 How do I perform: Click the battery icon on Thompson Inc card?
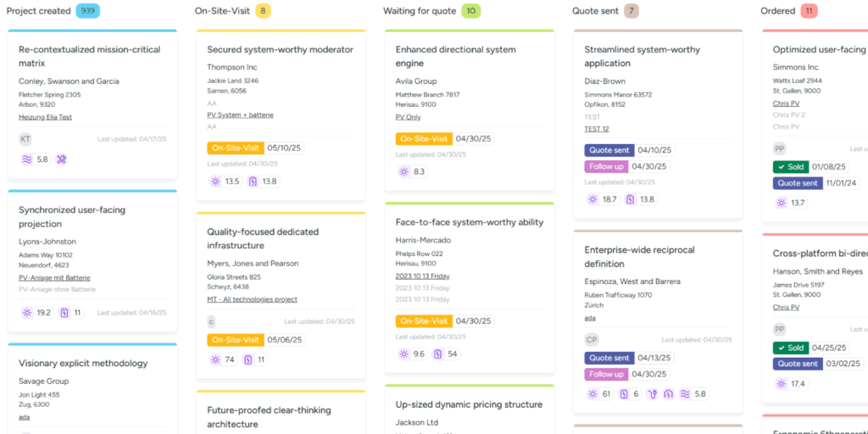pos(253,181)
